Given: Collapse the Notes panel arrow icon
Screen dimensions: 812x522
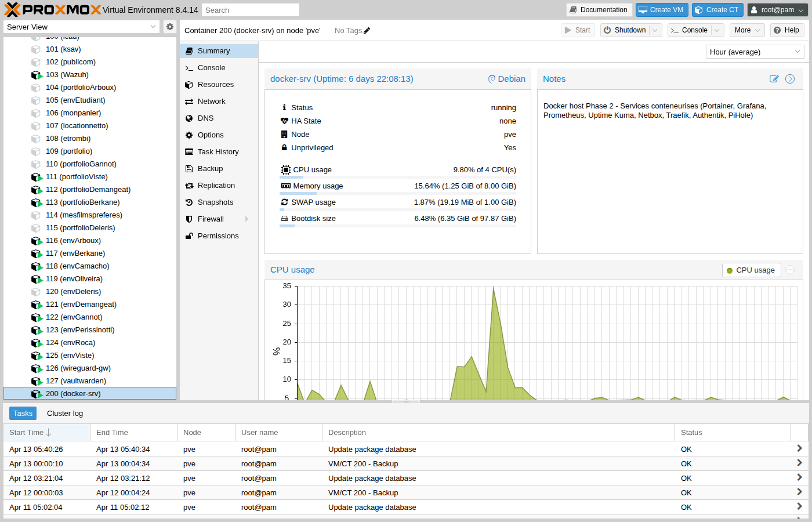Looking at the screenshot, I should [x=790, y=79].
